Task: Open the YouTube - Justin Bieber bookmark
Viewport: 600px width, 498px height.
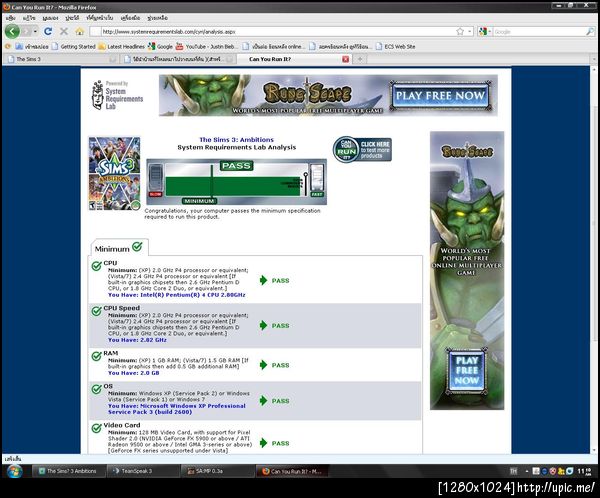Action: click(206, 46)
